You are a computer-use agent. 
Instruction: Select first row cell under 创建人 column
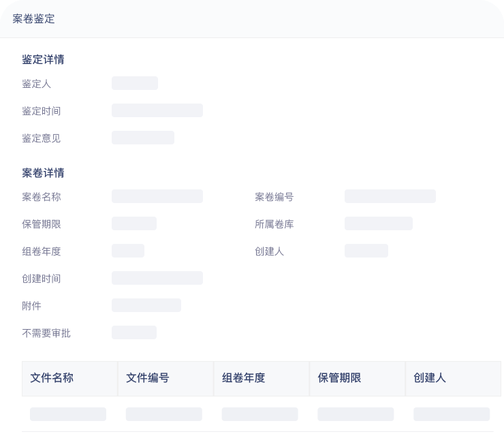(452, 414)
